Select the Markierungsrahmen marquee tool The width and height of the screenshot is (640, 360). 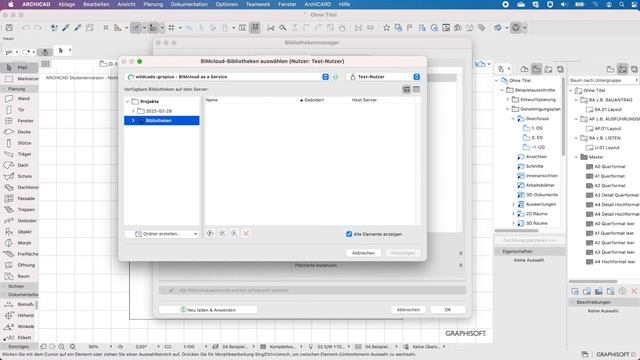click(x=20, y=78)
